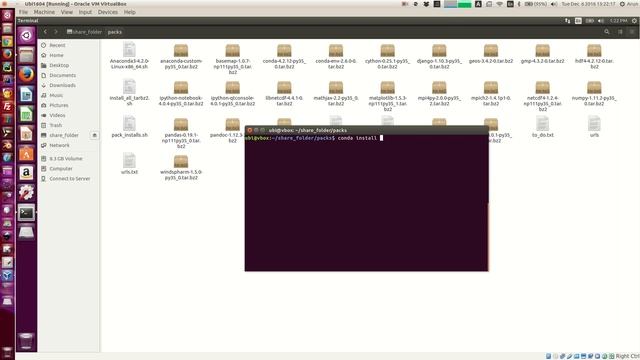The height and width of the screenshot is (360, 640).
Task: Select the matplotlib-1.5.3 archive
Action: (x=387, y=96)
